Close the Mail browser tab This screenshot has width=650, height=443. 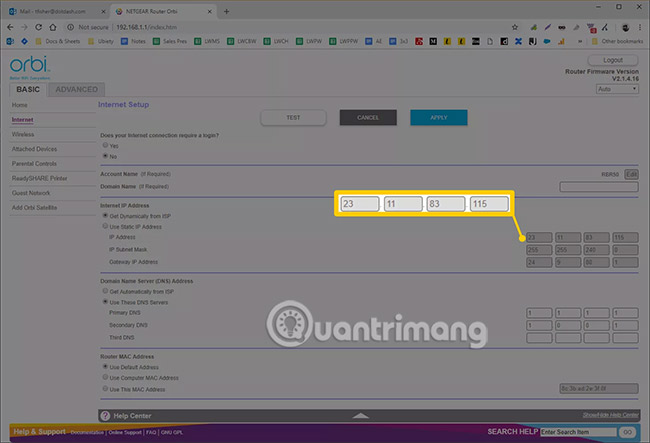pos(103,12)
